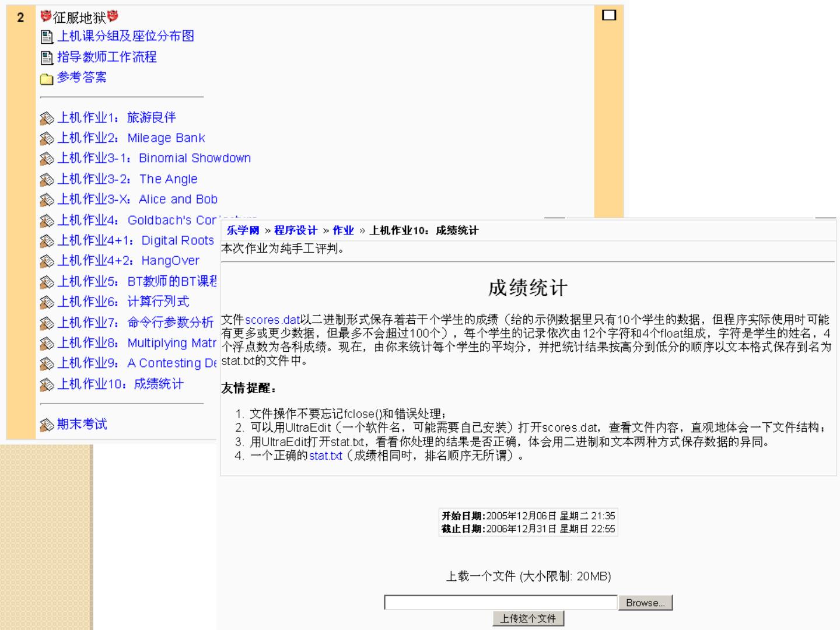Open the folder icon next to 参考答案
The height and width of the screenshot is (630, 840).
coord(47,79)
